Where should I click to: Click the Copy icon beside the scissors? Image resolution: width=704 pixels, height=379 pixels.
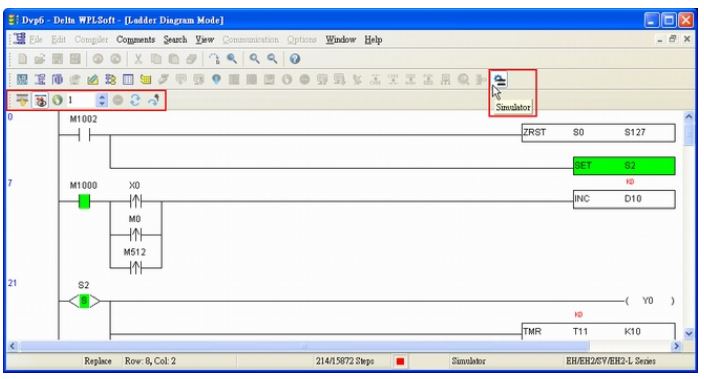(x=156, y=59)
